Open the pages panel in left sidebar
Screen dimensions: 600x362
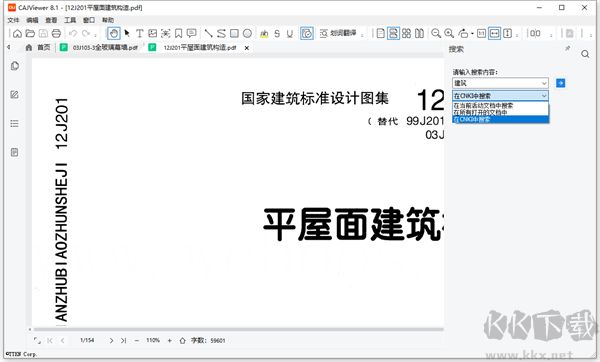(x=15, y=66)
